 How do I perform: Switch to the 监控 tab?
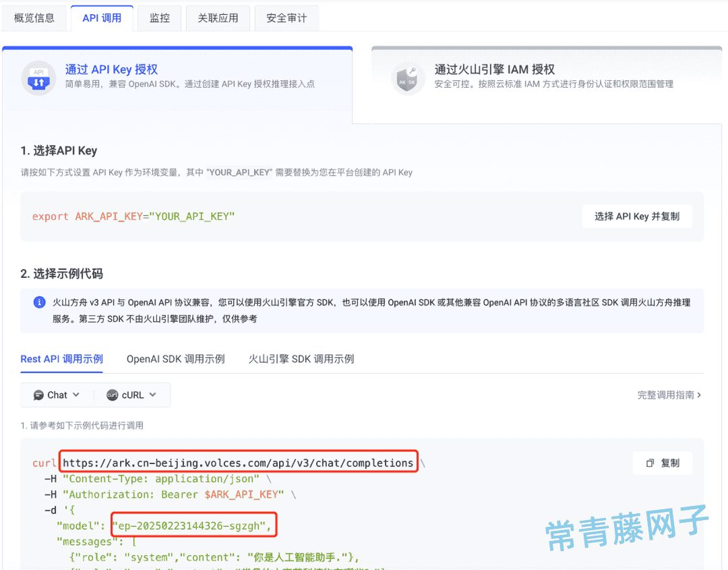tap(159, 18)
